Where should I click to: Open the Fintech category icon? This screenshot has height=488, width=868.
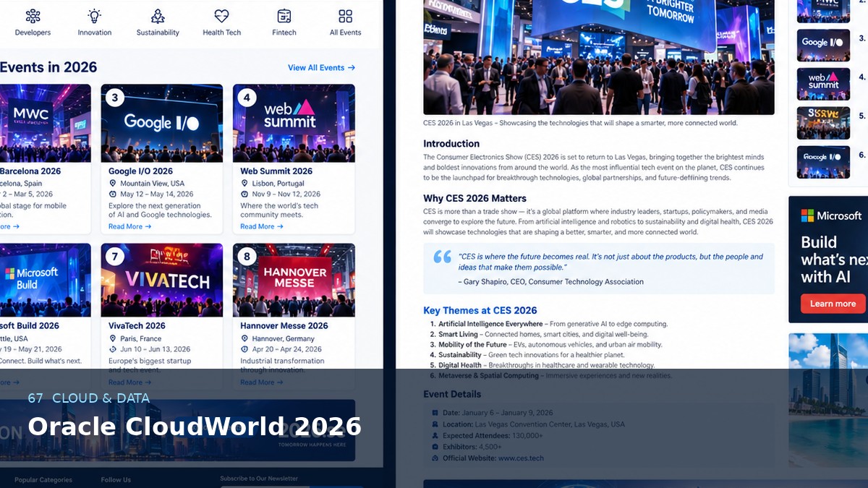pos(284,16)
